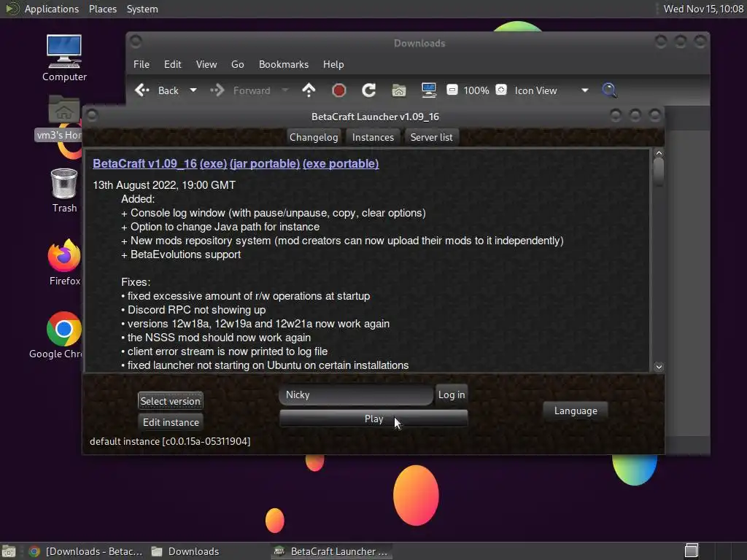Open the View menu in Downloads
The image size is (747, 560).
point(206,64)
